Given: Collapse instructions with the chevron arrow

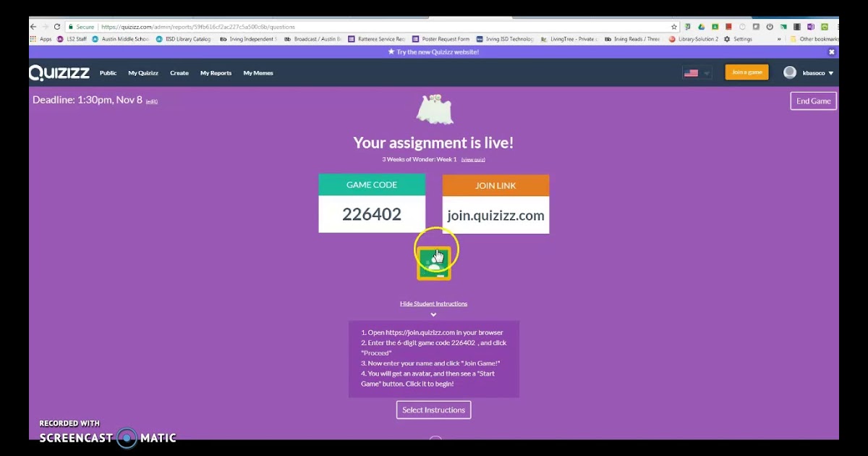Looking at the screenshot, I should pyautogui.click(x=434, y=315).
